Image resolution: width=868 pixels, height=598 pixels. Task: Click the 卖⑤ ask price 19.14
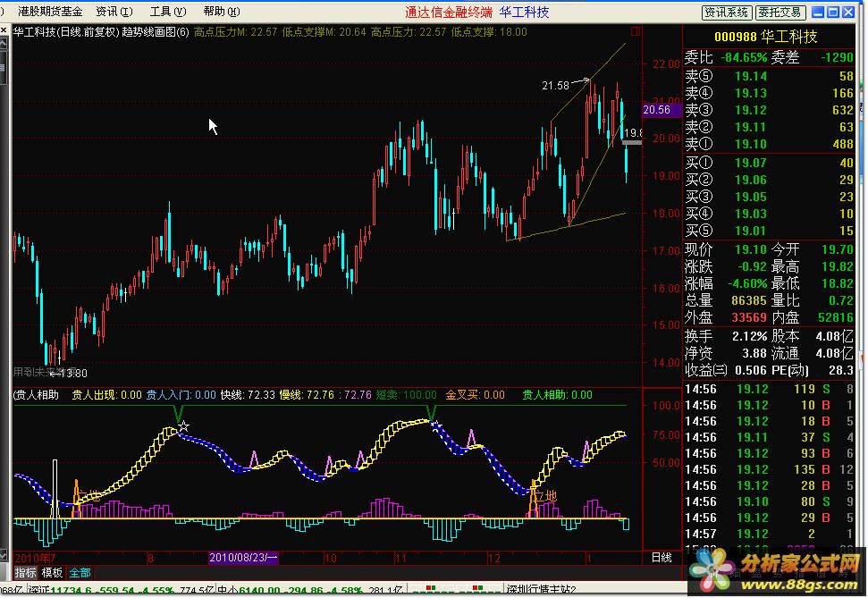[751, 76]
